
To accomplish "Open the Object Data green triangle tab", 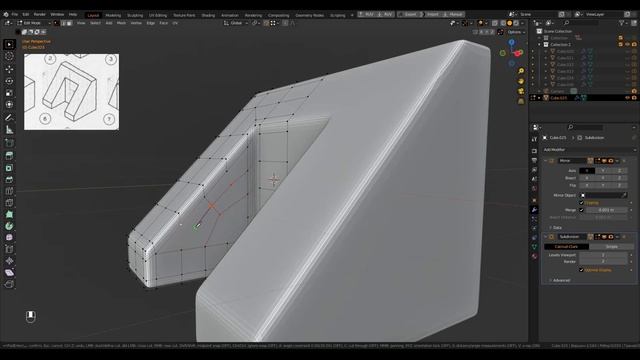I will pyautogui.click(x=534, y=247).
